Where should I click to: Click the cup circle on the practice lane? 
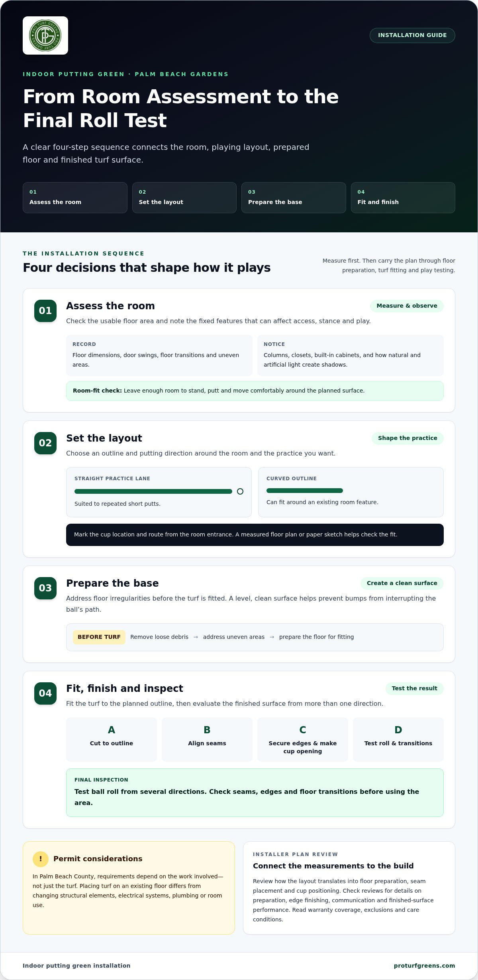(240, 491)
